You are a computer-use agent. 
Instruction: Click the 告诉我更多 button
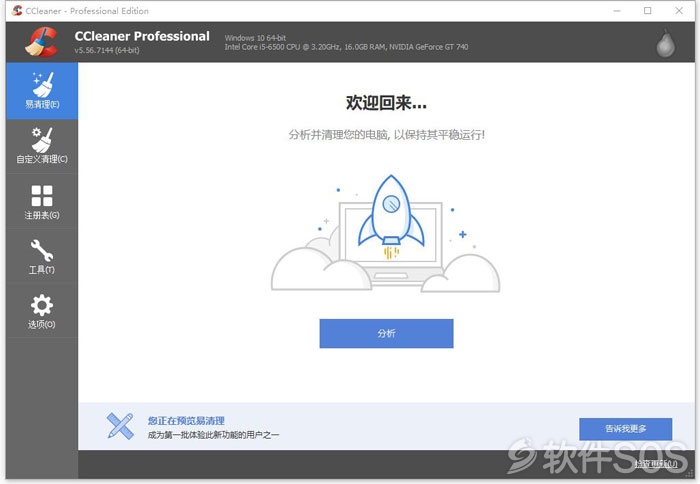pos(625,429)
